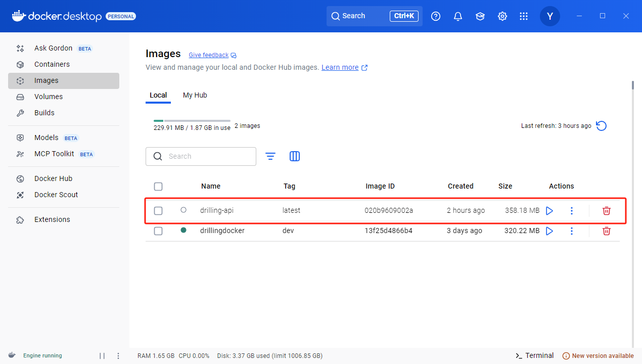
Task: Go to Containers in the sidebar
Action: coord(52,64)
